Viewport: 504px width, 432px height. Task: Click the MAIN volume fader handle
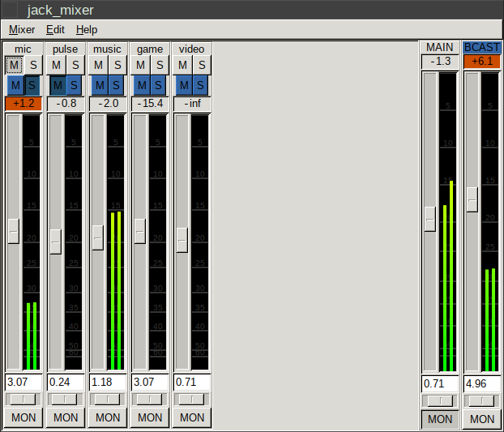[430, 219]
